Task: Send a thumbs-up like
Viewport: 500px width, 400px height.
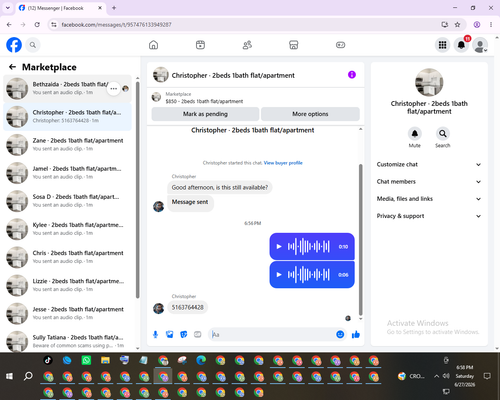Action: pyautogui.click(x=356, y=334)
